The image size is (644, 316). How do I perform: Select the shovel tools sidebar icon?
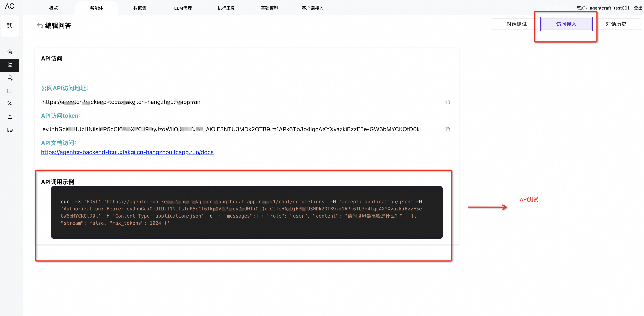pos(10,104)
